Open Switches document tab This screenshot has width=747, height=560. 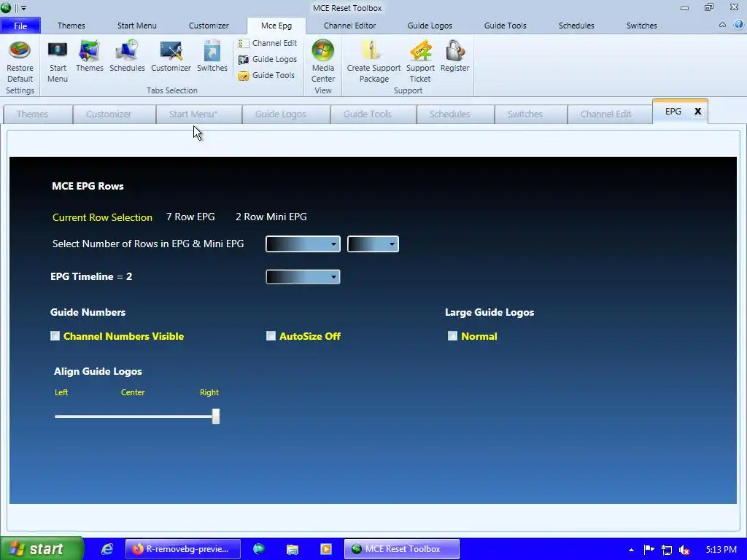(531, 114)
